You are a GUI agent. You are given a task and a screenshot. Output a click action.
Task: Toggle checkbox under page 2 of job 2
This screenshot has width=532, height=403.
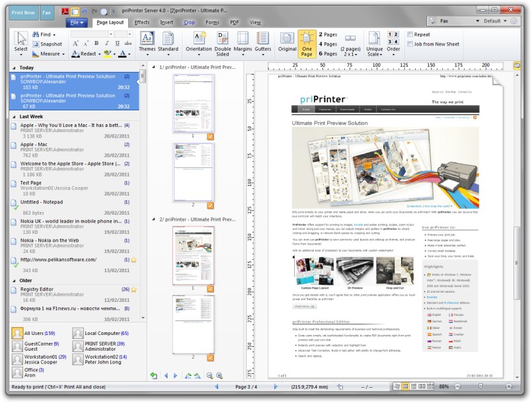click(210, 357)
